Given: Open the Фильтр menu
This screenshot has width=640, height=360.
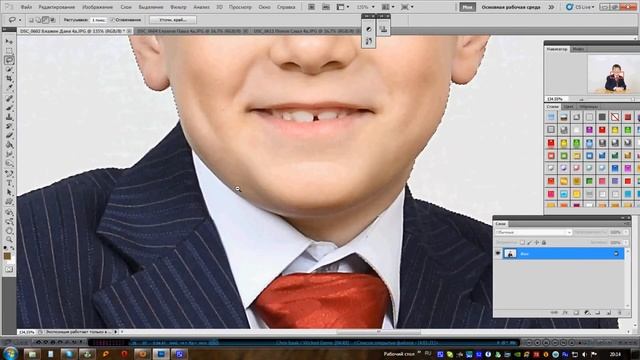Looking at the screenshot, I should click(x=178, y=7).
